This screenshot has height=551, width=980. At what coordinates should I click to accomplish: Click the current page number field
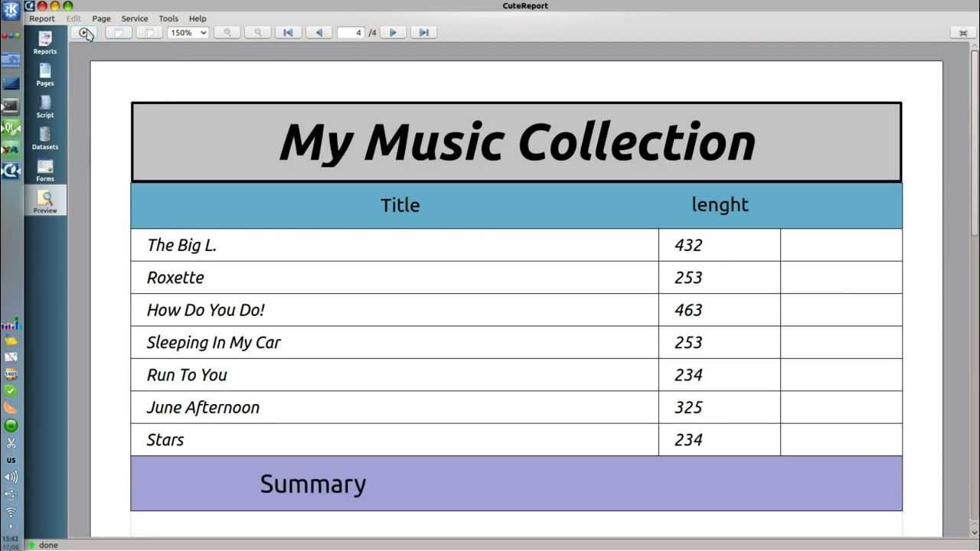[351, 33]
